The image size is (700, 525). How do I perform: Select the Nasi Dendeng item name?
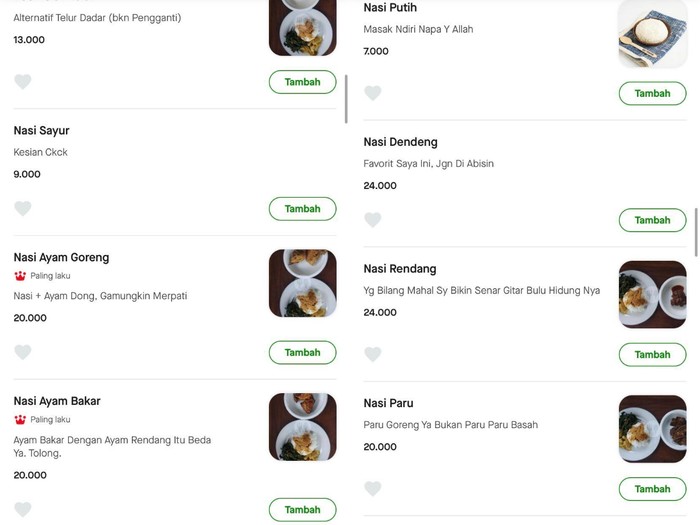point(400,142)
